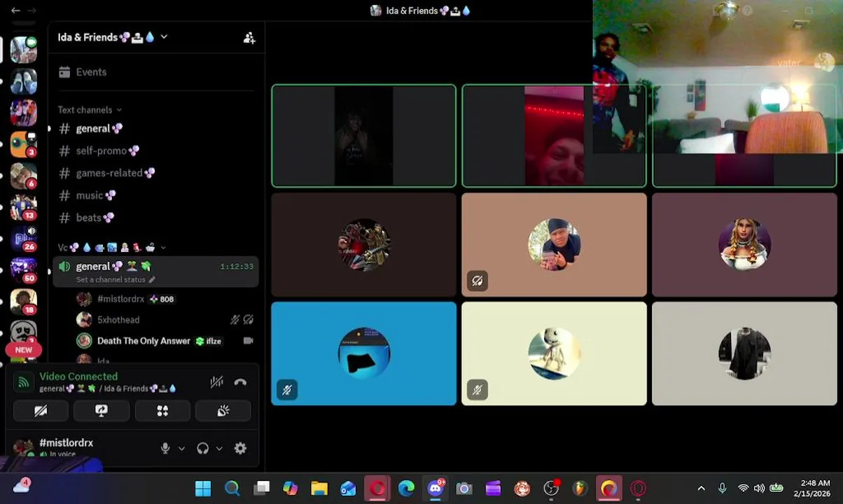Open the general text channel
The height and width of the screenshot is (504, 843).
coord(155,129)
